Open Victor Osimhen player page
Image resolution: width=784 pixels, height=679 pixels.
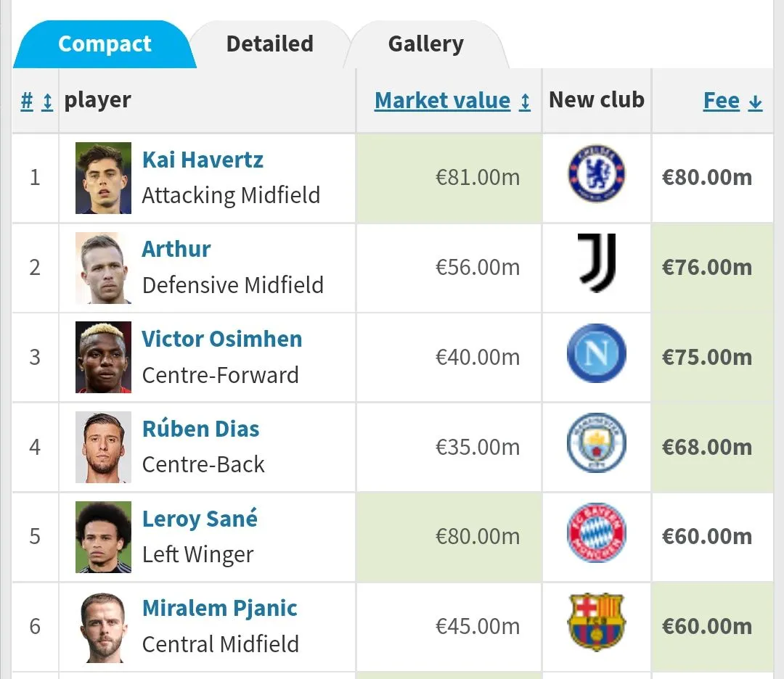[221, 339]
